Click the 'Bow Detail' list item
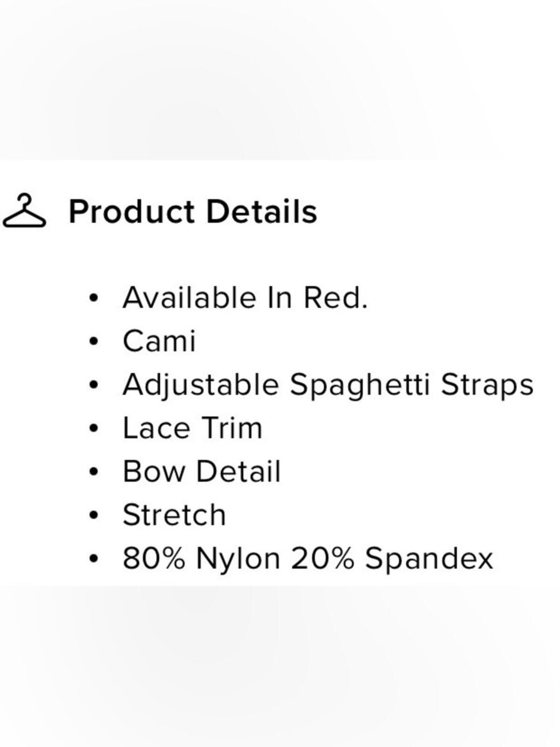Viewport: 560px width, 747px height. pyautogui.click(x=202, y=471)
